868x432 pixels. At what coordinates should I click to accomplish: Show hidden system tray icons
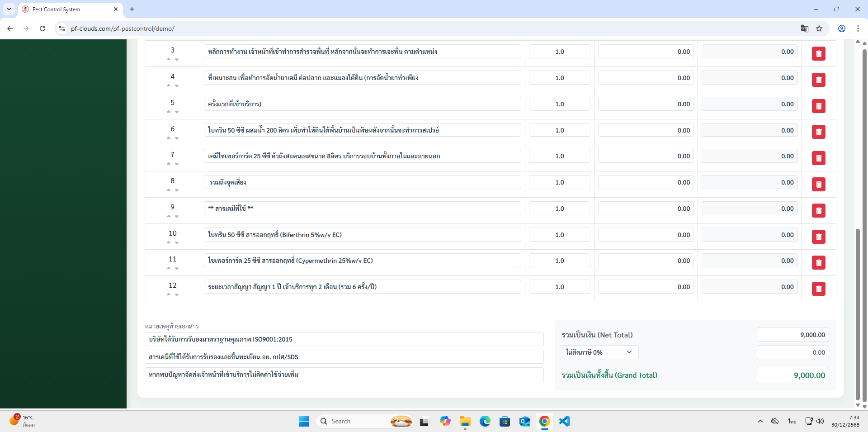pos(760,421)
